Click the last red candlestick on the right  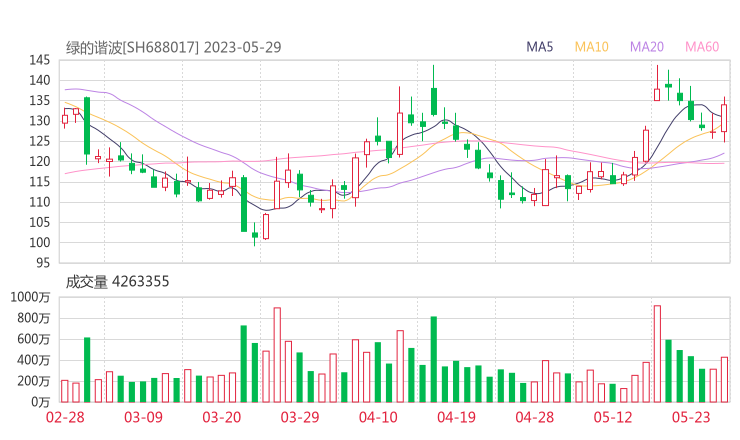click(724, 118)
